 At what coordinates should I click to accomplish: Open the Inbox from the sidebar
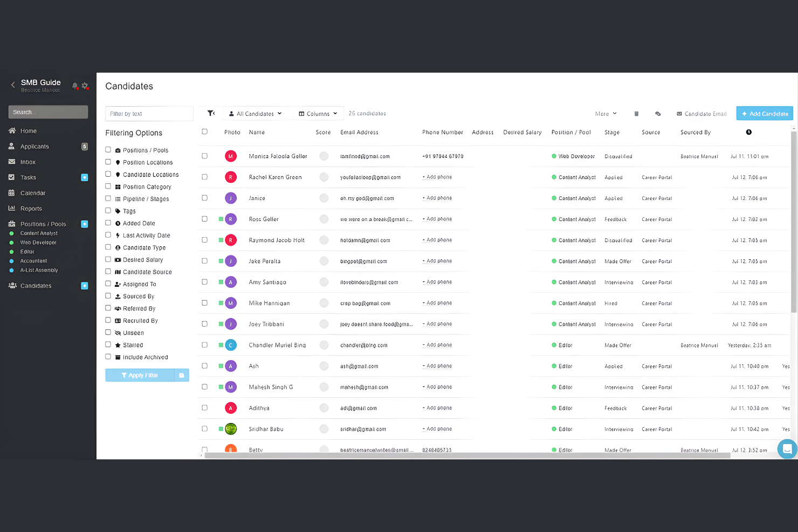point(27,162)
